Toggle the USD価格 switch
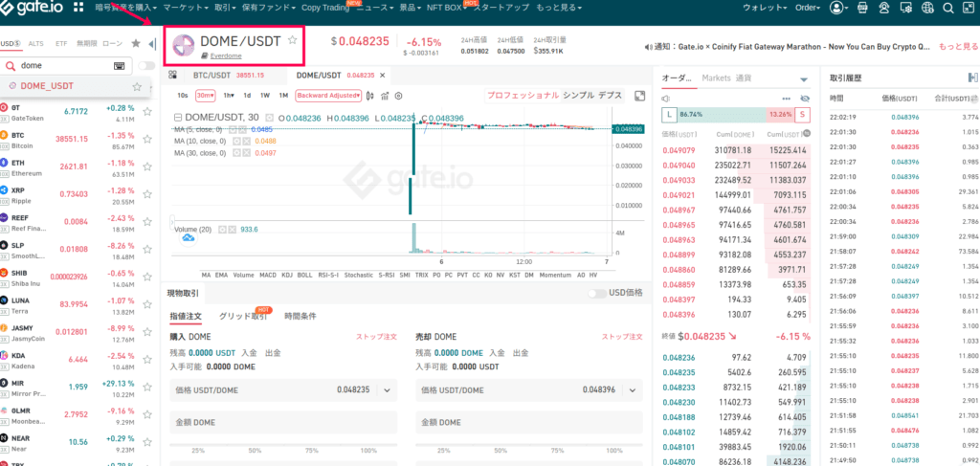The image size is (980, 466). tap(596, 293)
